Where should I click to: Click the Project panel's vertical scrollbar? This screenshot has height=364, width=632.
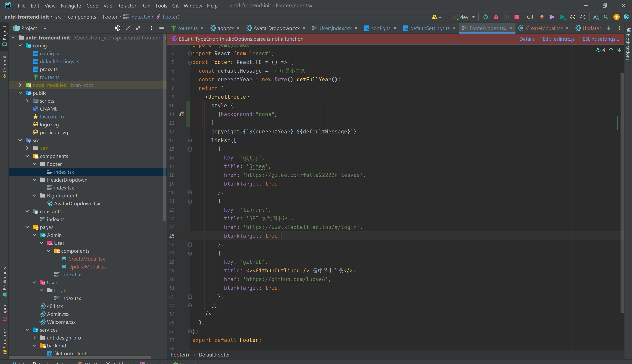coord(165,128)
